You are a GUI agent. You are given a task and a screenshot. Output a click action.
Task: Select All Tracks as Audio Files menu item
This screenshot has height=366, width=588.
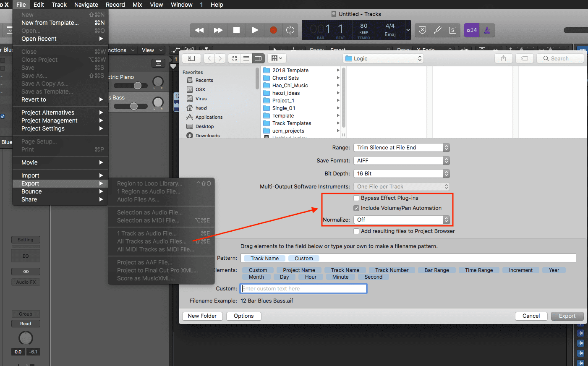(x=152, y=241)
